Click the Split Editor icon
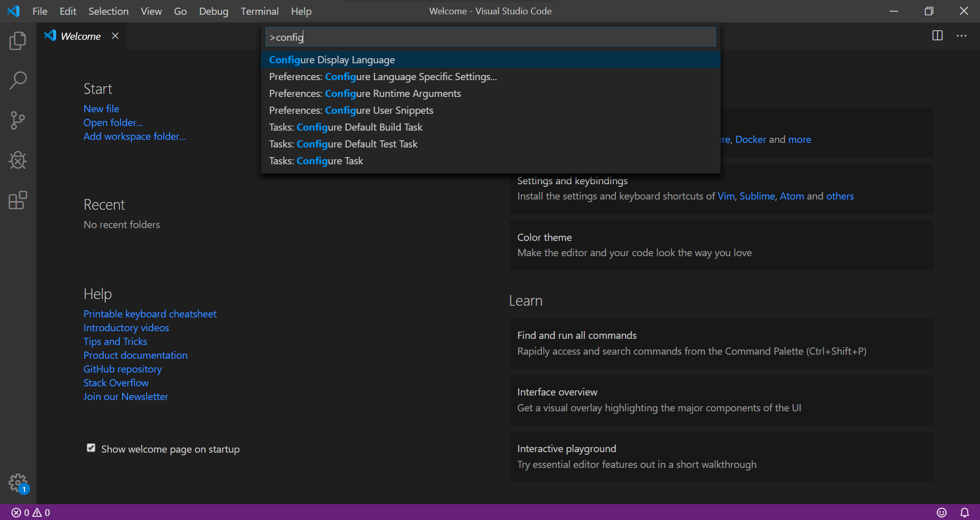 [938, 36]
